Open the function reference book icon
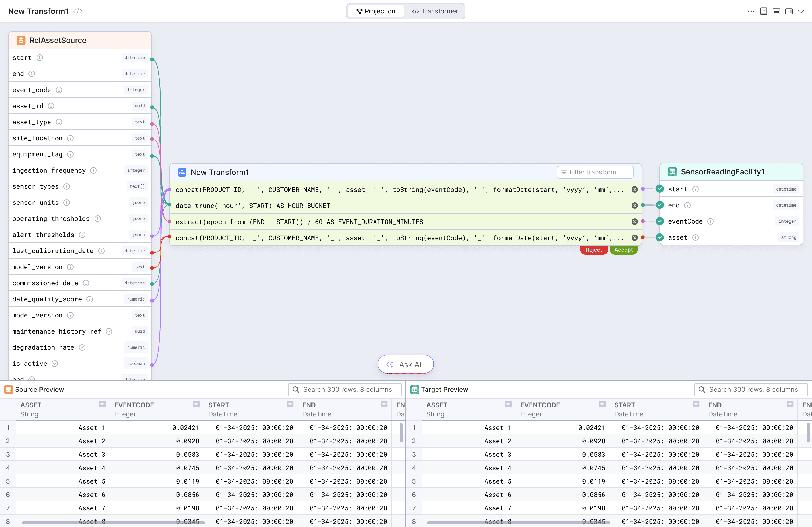The image size is (812, 527). point(763,11)
